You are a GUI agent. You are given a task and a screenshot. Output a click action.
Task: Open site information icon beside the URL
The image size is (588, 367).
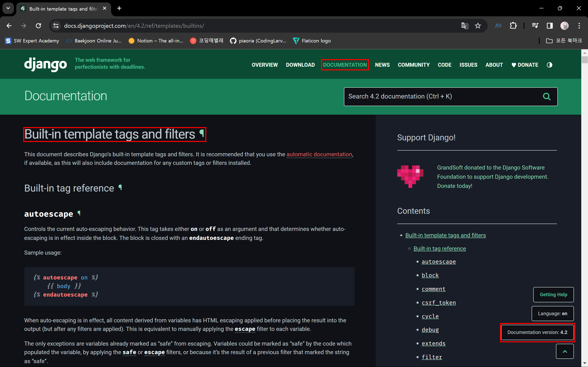tap(56, 26)
